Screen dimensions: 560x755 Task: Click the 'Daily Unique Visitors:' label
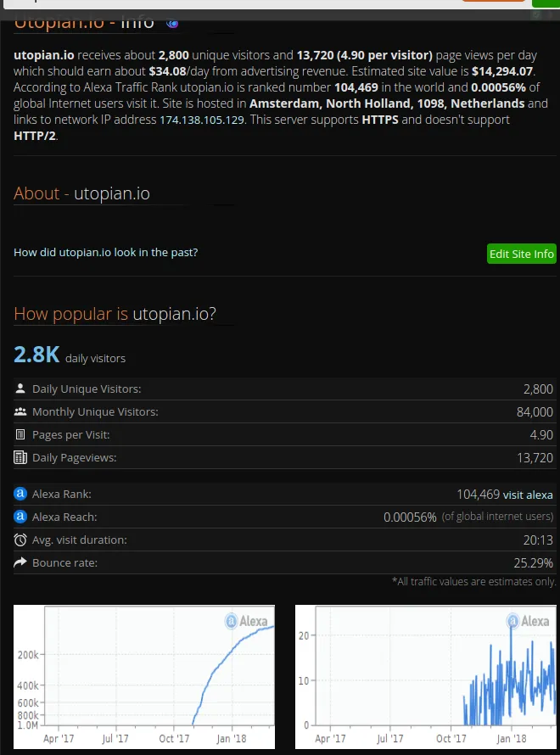coord(87,389)
